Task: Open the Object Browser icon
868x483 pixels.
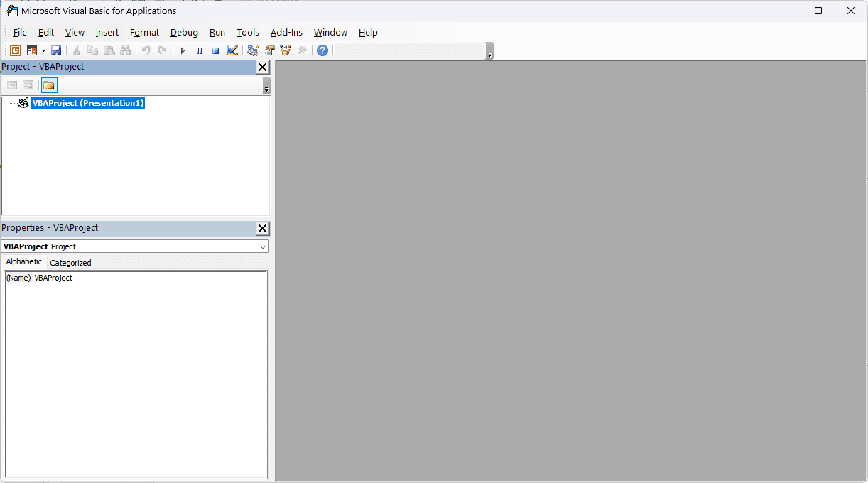Action: [x=286, y=50]
